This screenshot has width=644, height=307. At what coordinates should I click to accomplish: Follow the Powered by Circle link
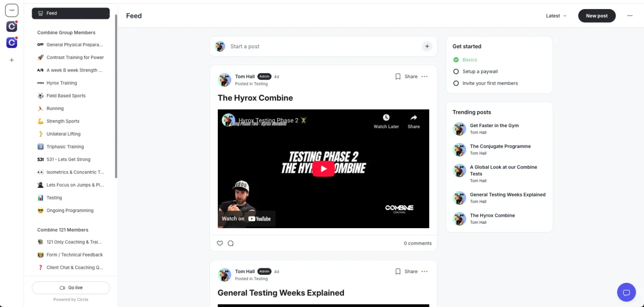[x=71, y=299]
